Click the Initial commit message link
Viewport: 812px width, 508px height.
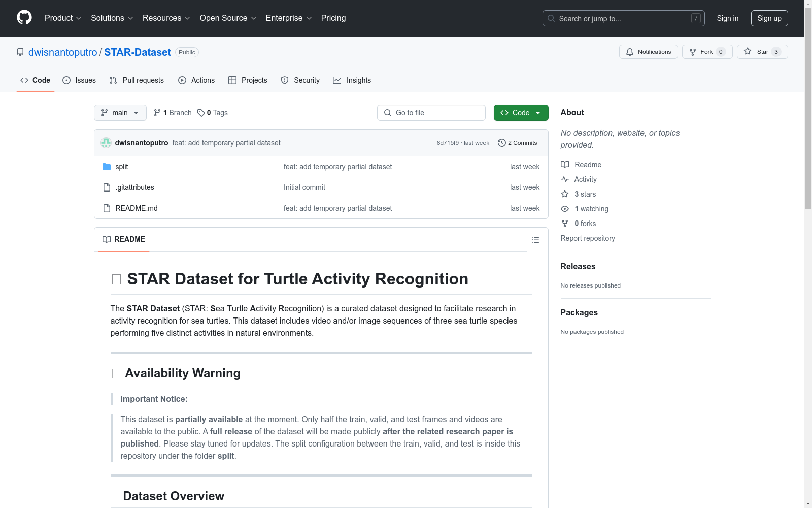coord(304,187)
